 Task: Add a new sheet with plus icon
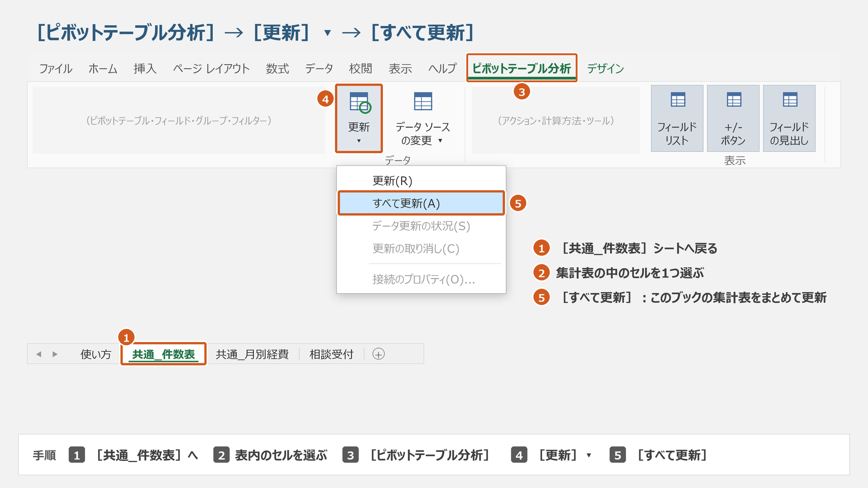click(x=378, y=354)
